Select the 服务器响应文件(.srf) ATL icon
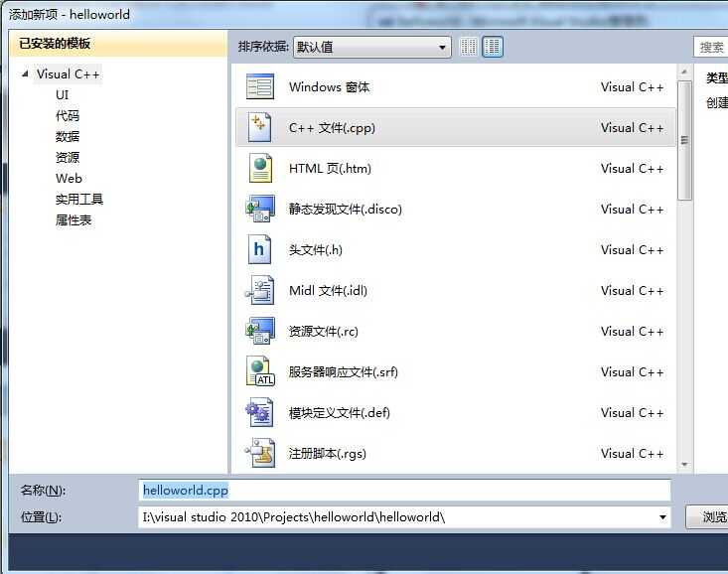The image size is (728, 574). coord(260,371)
